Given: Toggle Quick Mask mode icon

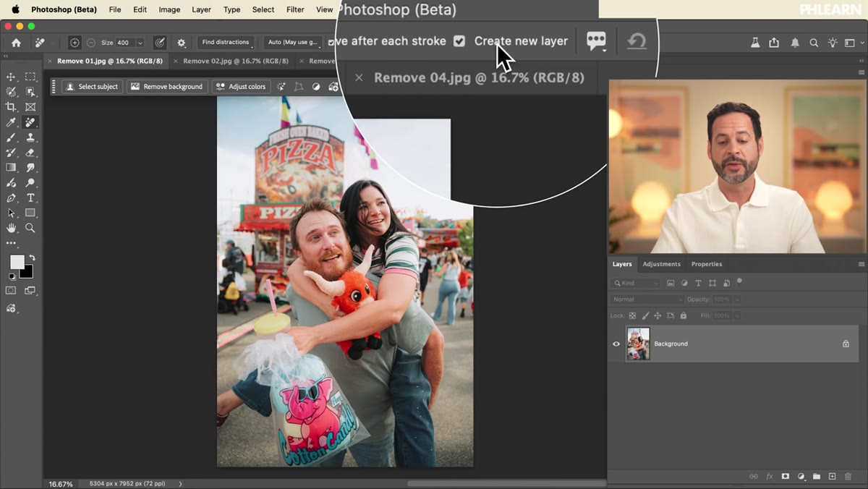Looking at the screenshot, I should [11, 290].
